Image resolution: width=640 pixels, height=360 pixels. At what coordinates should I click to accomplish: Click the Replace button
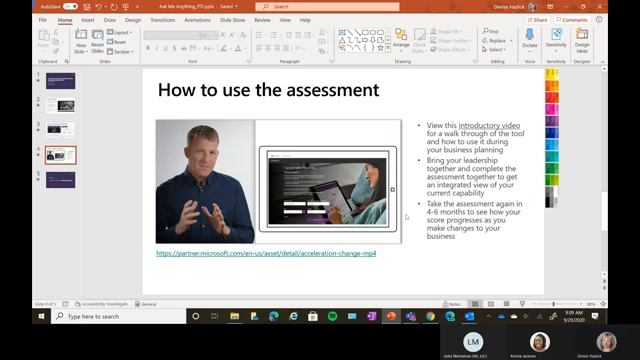(x=497, y=40)
